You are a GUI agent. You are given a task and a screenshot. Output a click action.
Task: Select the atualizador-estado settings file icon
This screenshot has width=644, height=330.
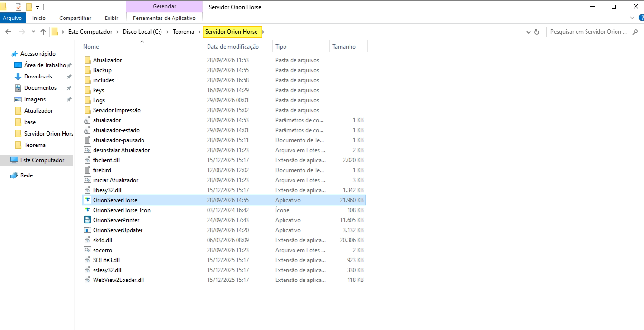[87, 130]
